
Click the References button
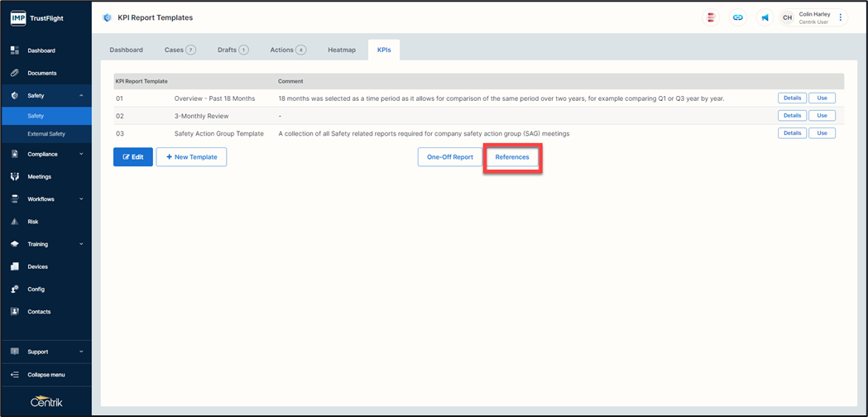coord(512,156)
